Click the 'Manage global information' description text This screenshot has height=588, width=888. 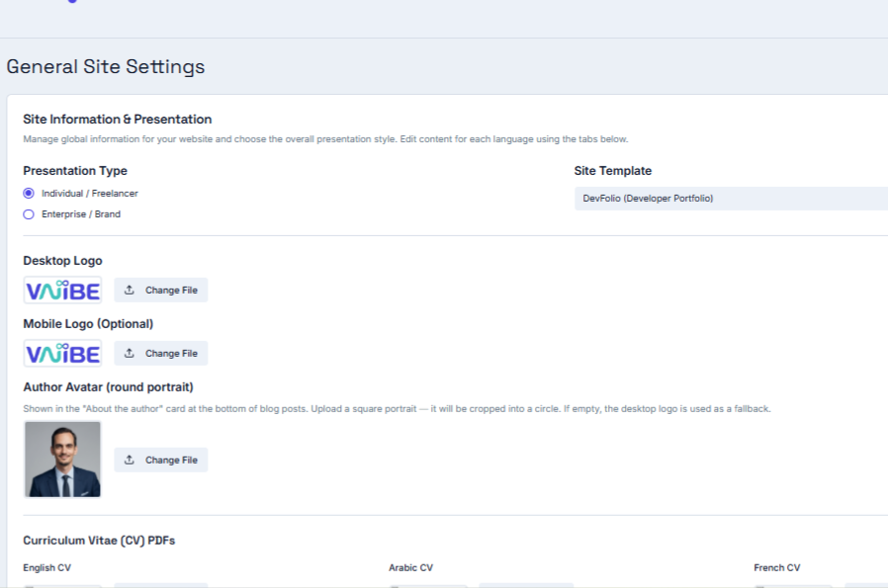[325, 139]
